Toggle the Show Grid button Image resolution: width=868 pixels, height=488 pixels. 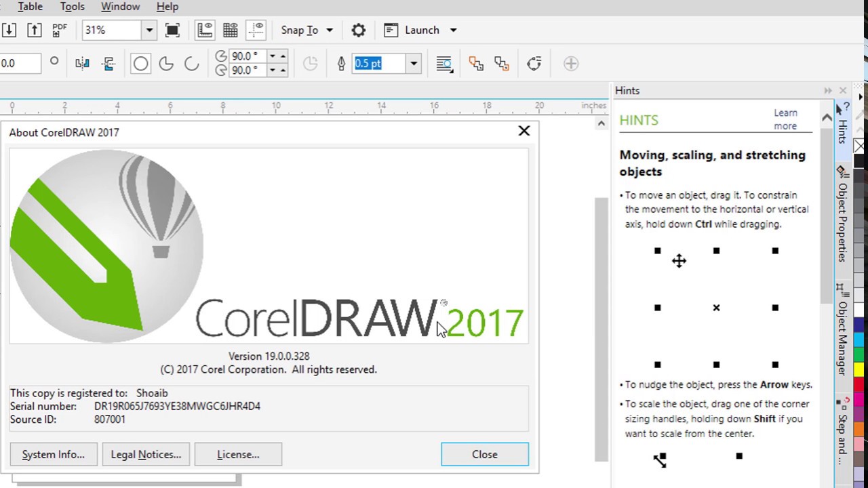pos(230,30)
